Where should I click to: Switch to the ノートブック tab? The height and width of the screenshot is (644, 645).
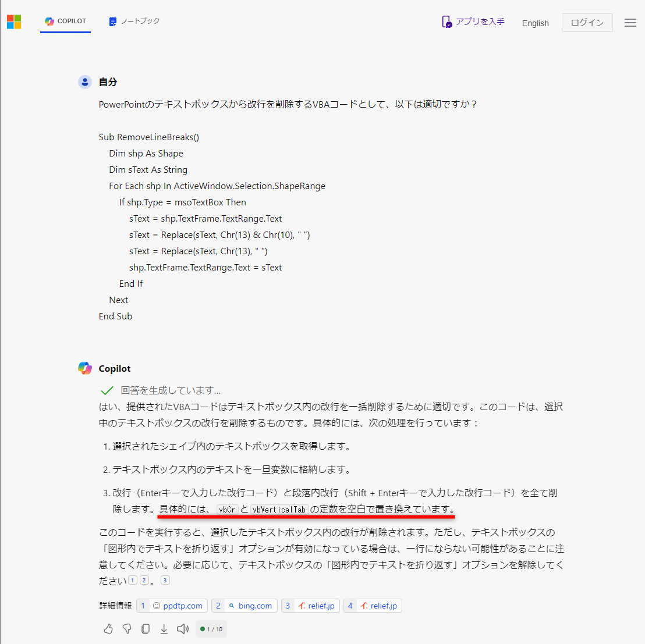coord(134,22)
